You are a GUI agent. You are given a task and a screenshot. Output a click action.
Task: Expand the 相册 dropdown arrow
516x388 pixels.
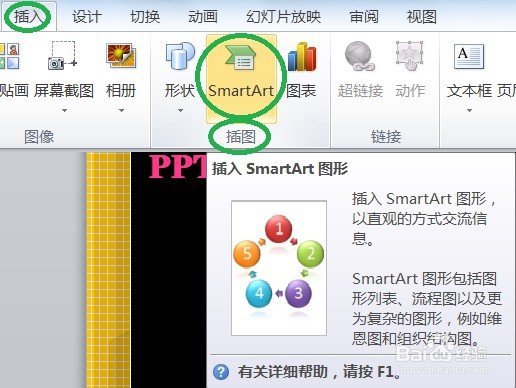click(x=121, y=110)
